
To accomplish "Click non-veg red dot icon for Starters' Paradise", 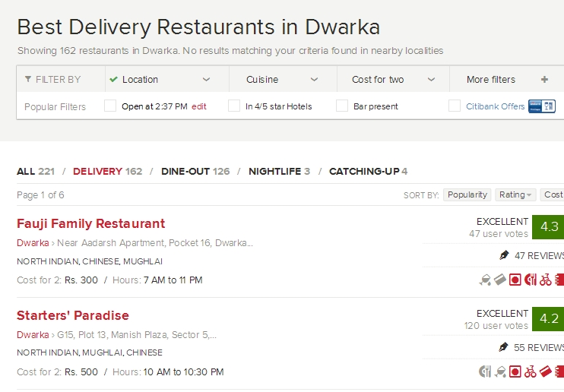I will tap(515, 371).
